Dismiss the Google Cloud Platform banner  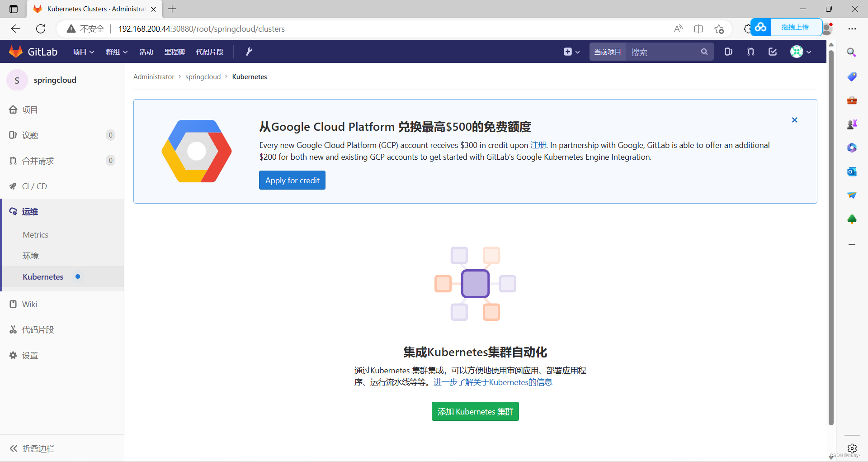[795, 120]
